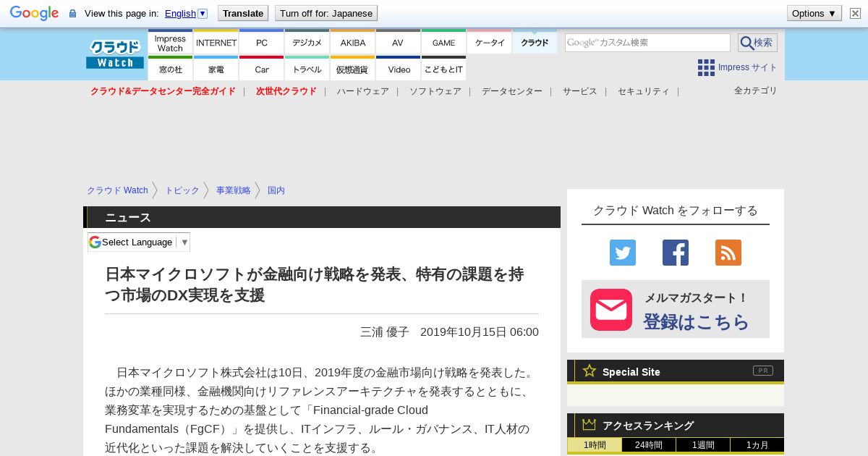
Task: Open RSS feed icon
Action: pos(728,253)
